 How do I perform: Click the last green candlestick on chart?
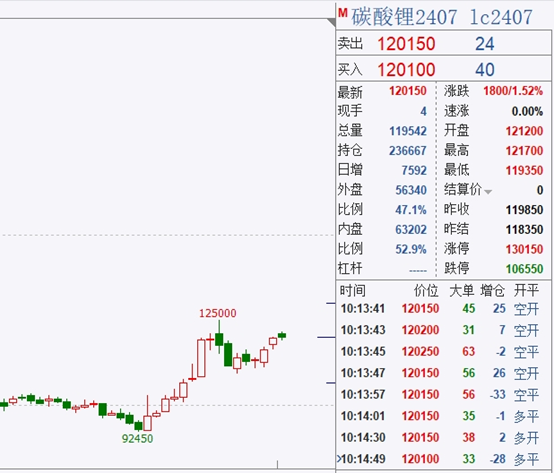[x=282, y=335]
